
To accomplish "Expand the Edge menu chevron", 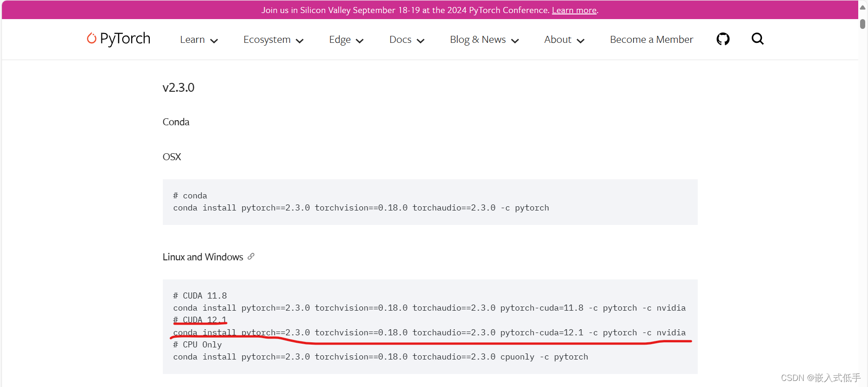I will (360, 41).
